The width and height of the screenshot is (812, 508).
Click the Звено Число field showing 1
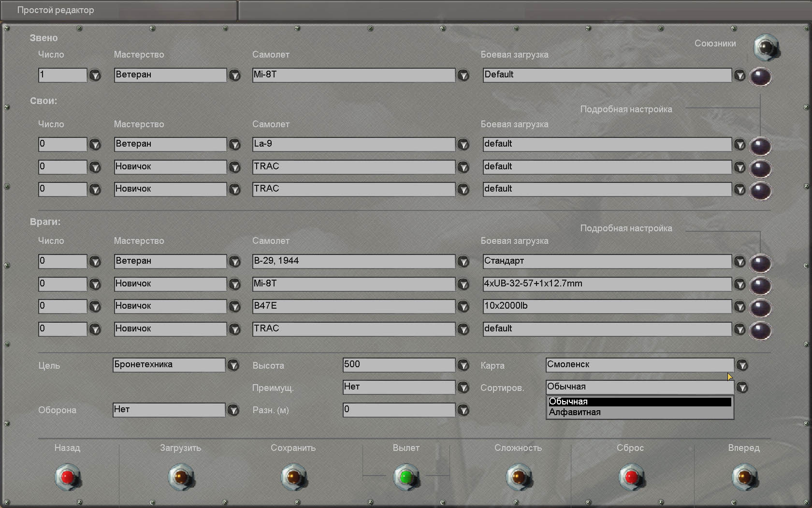[x=63, y=75]
